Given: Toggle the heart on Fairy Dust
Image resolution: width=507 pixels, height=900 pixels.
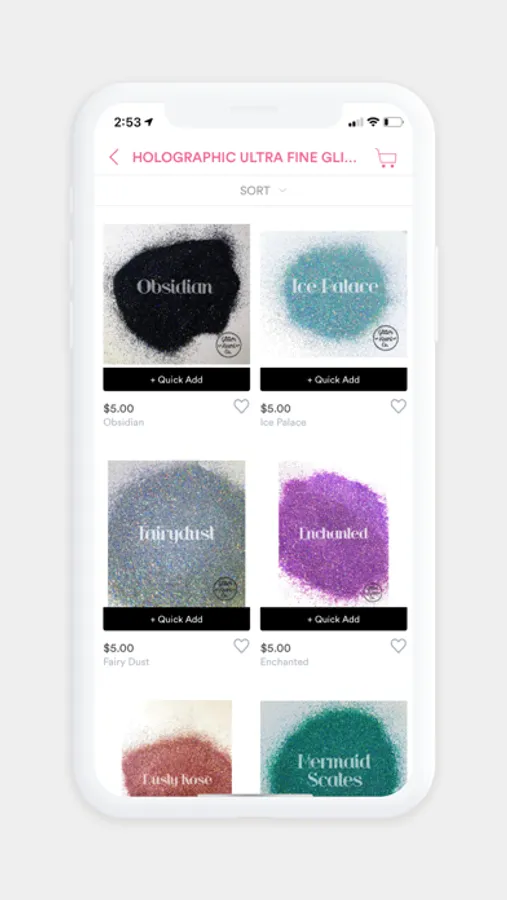Looking at the screenshot, I should (241, 646).
